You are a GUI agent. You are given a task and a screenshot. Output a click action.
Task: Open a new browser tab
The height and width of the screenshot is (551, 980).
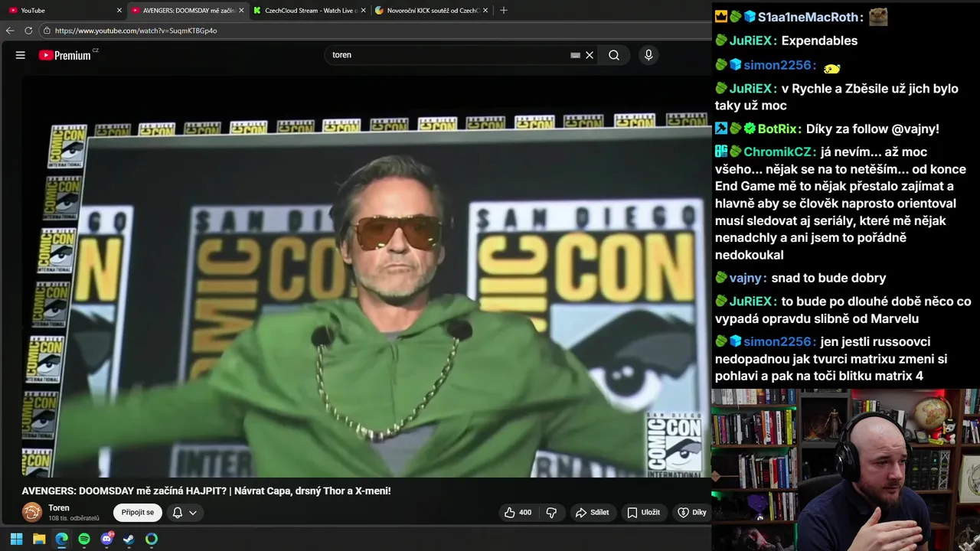click(503, 11)
